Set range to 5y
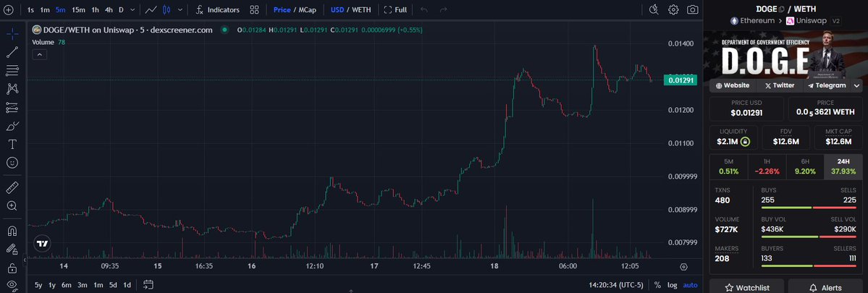Image resolution: width=868 pixels, height=293 pixels. point(38,285)
